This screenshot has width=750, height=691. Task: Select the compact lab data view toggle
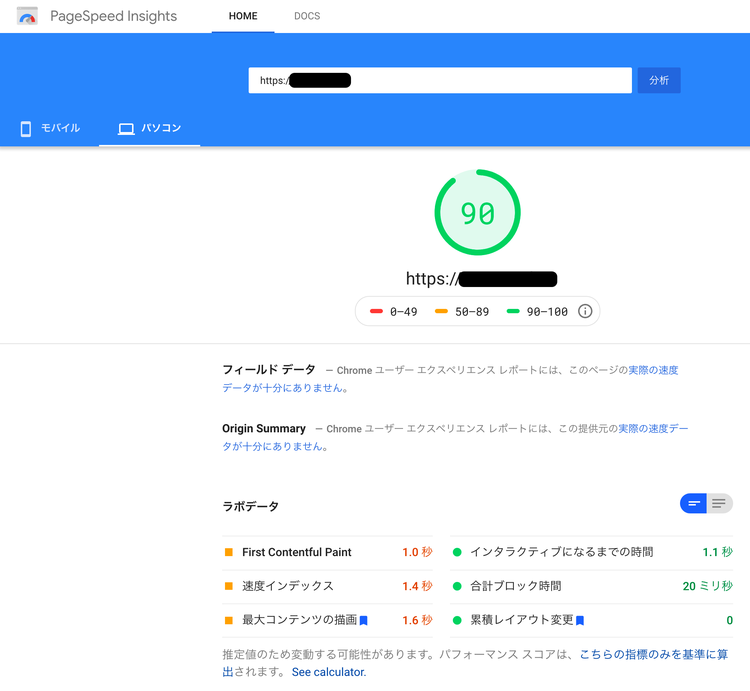point(693,503)
